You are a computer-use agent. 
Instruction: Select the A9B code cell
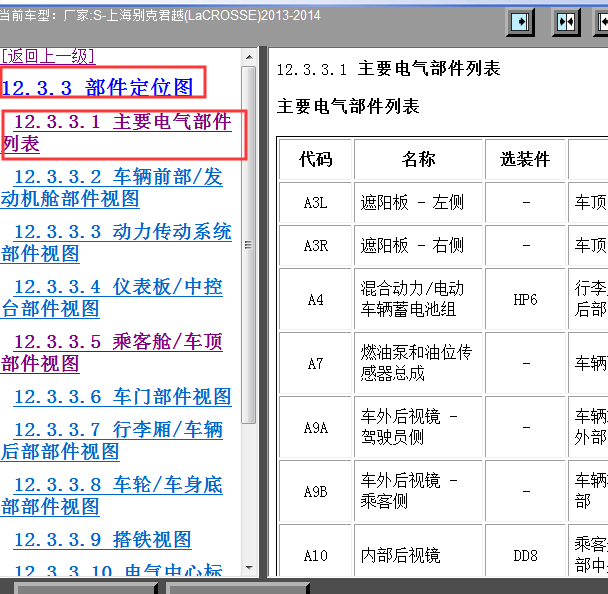pyautogui.click(x=315, y=491)
